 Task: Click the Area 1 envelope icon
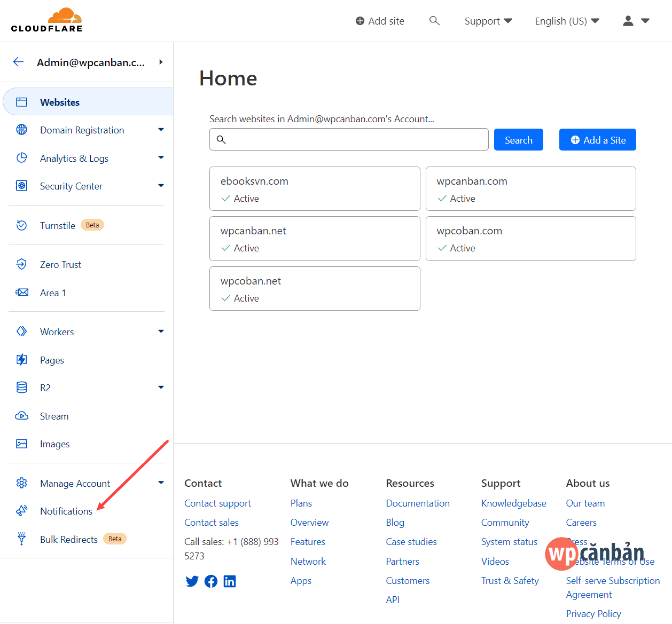tap(21, 293)
